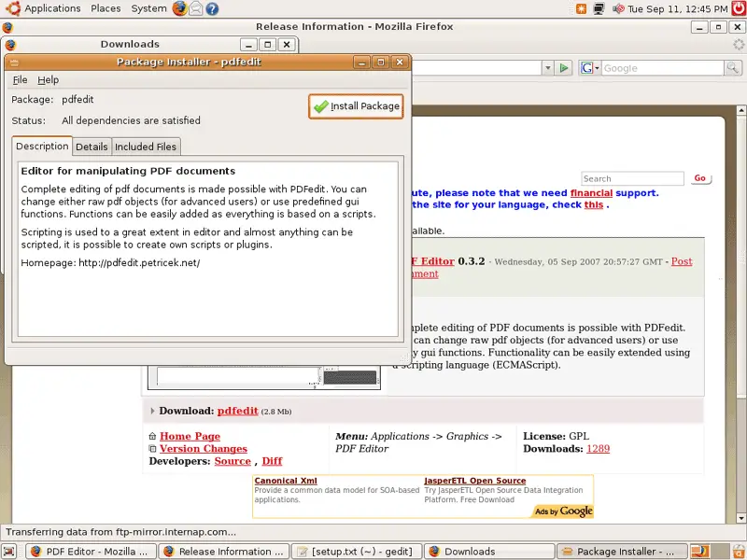Switch to the setup.txt gedit taskbar window

(357, 552)
